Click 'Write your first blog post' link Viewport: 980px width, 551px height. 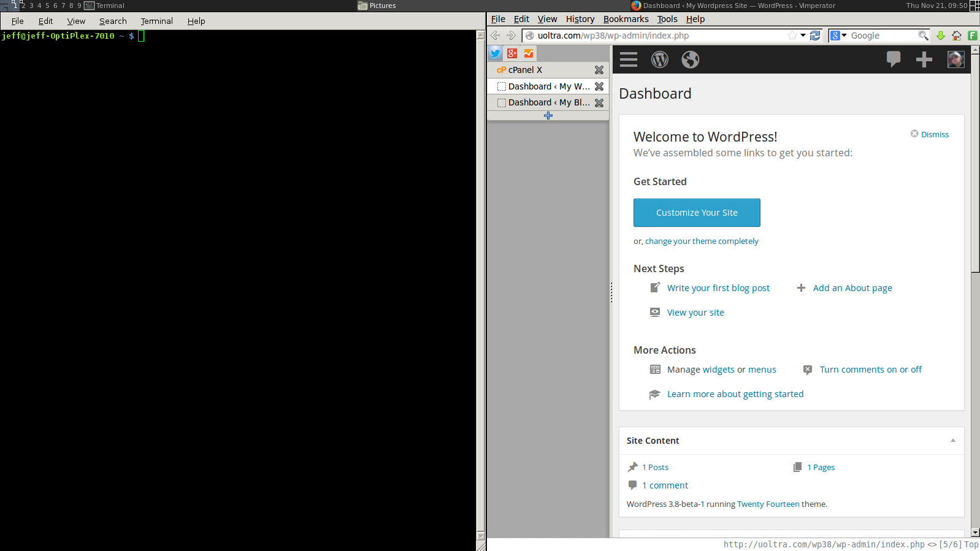click(x=718, y=288)
